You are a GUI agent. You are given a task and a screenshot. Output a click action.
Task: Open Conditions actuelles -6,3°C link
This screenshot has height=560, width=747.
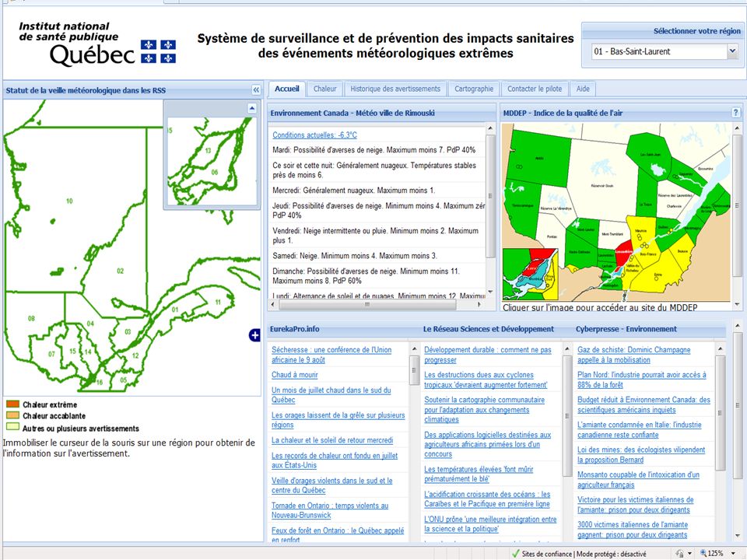pos(314,135)
